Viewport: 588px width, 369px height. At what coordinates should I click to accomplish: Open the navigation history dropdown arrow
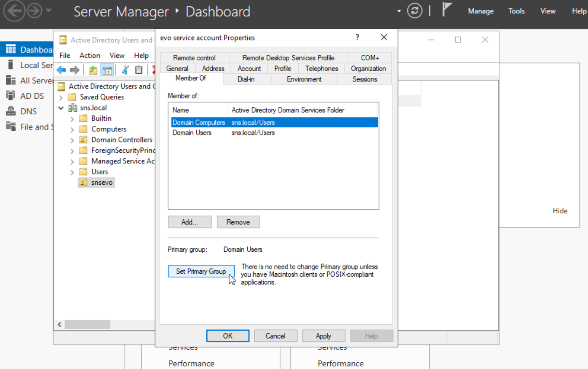[x=48, y=10]
